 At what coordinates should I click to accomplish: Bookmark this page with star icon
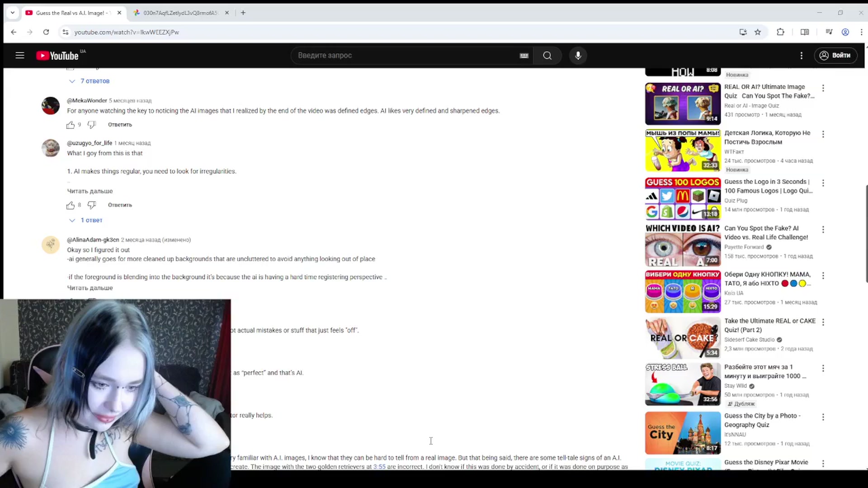click(x=758, y=32)
